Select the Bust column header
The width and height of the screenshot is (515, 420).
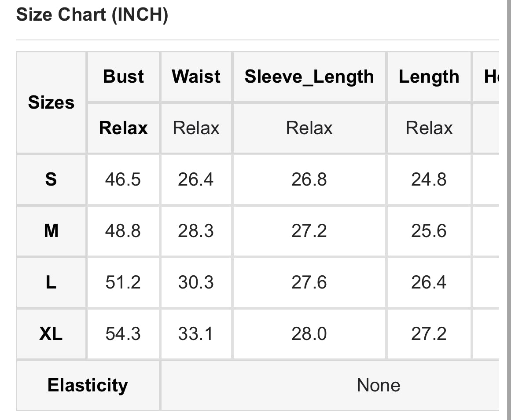pos(123,77)
